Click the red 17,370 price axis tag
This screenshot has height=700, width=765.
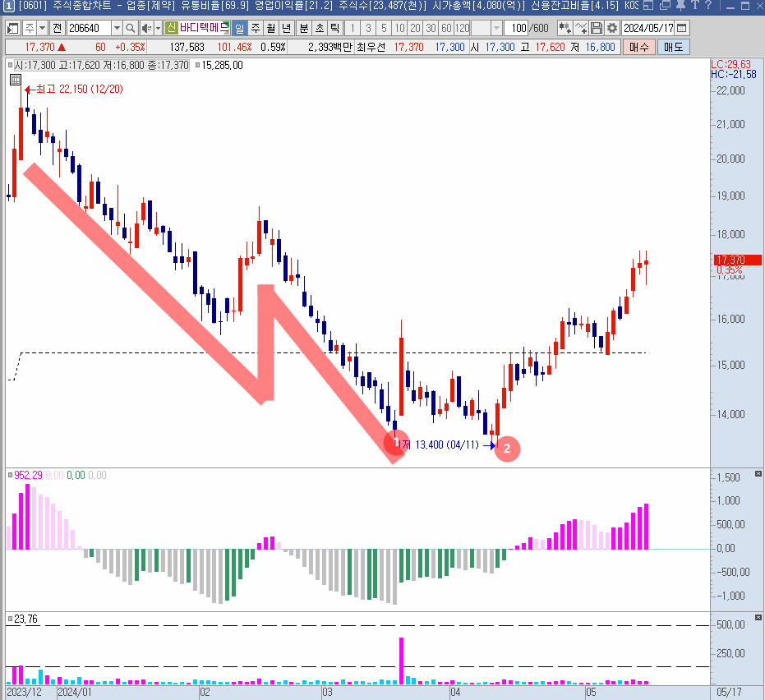(737, 260)
